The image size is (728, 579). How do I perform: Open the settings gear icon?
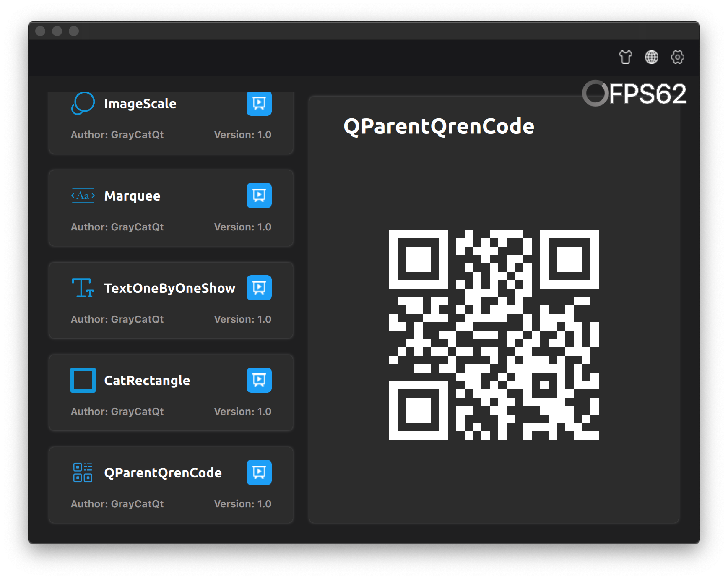[677, 57]
